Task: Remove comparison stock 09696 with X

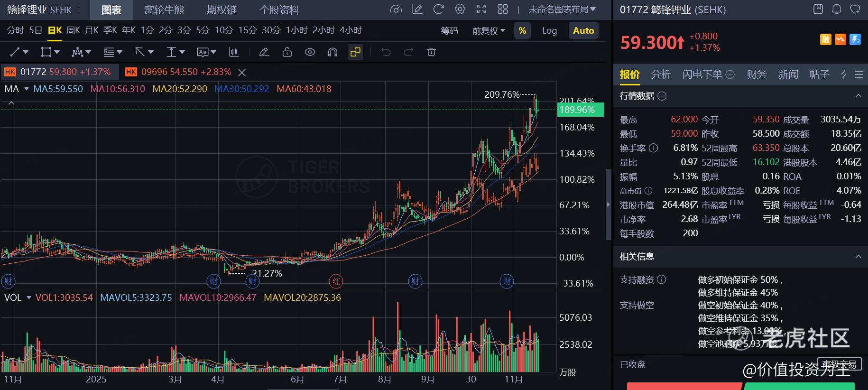Action: pos(242,72)
